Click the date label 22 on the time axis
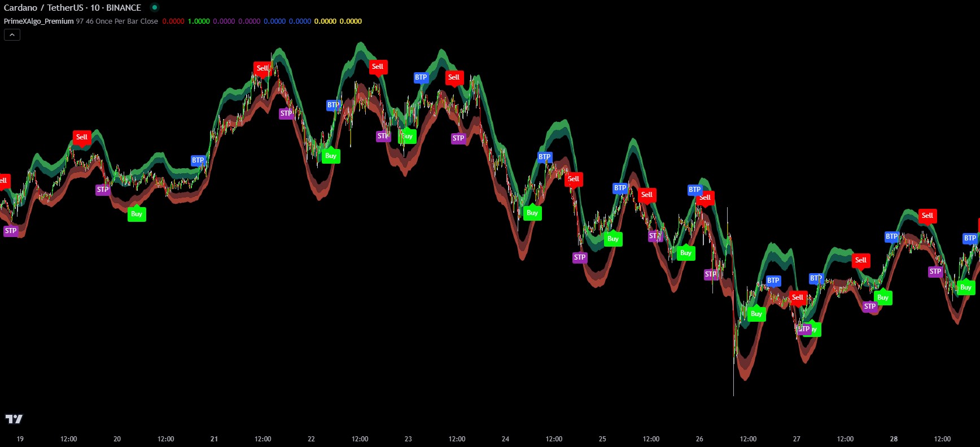The image size is (980, 447). [x=311, y=439]
